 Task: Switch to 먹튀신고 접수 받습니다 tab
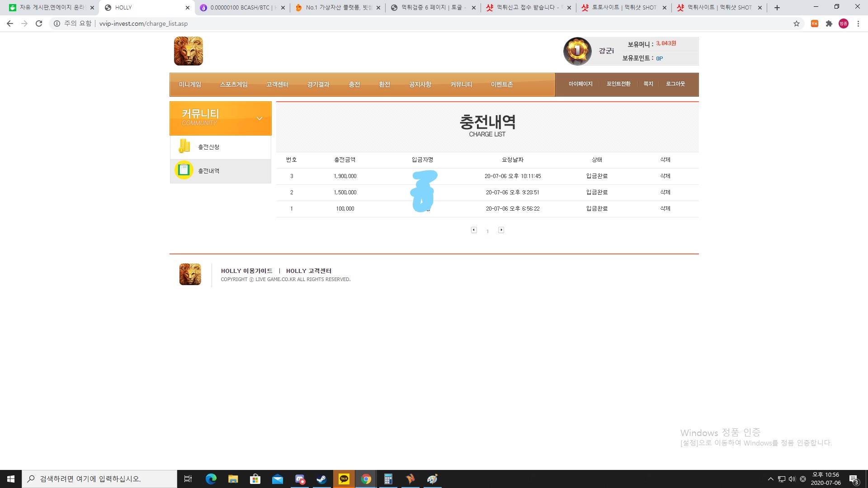point(528,8)
